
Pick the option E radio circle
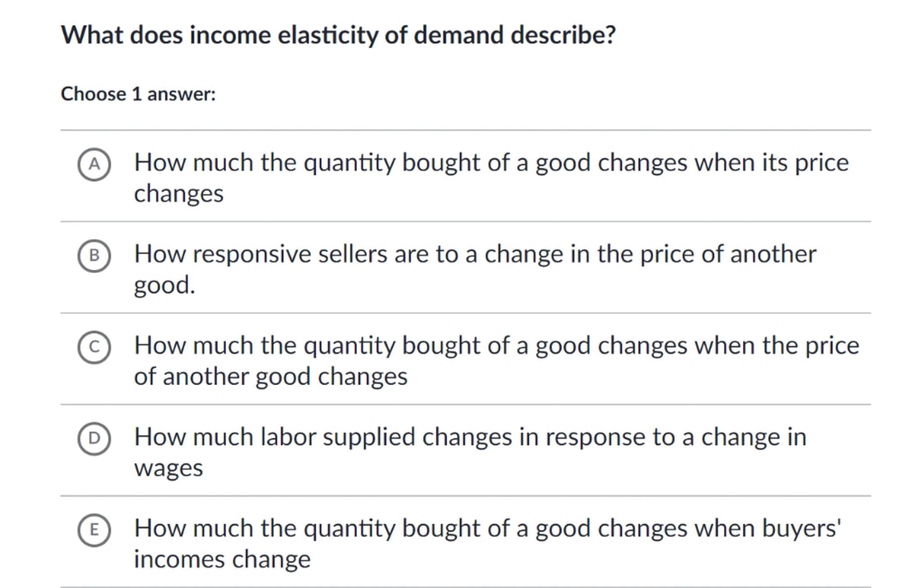click(94, 530)
